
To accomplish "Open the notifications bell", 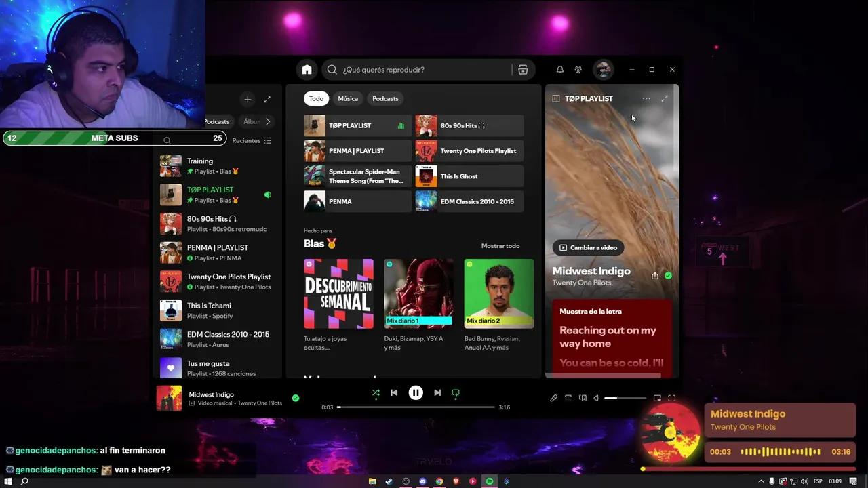I will (560, 70).
